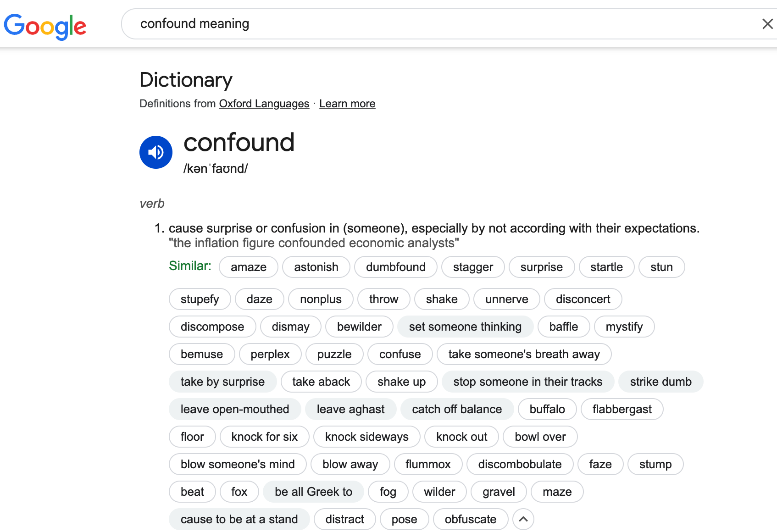The image size is (777, 532).
Task: Click the 'take aback' synonym chip
Action: click(321, 382)
